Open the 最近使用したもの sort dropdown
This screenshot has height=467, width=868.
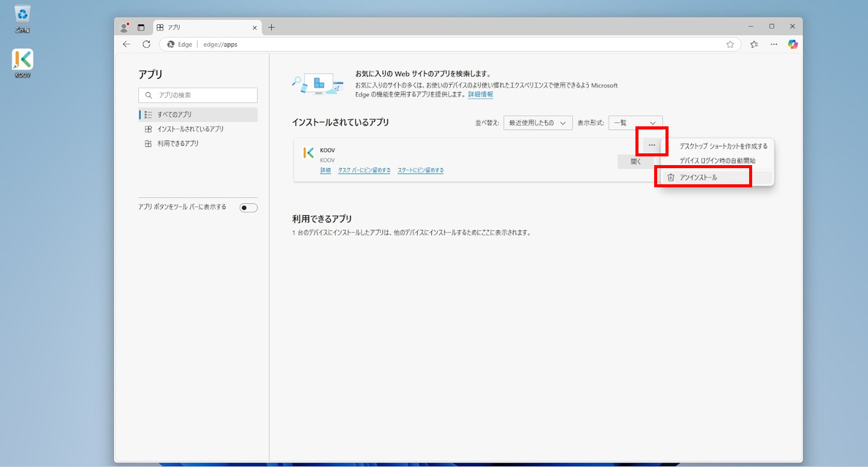(537, 122)
